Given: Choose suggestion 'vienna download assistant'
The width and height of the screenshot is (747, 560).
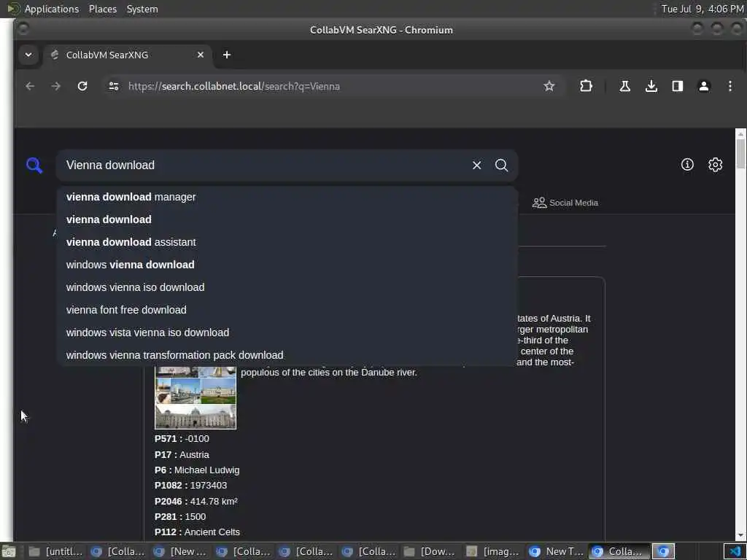Looking at the screenshot, I should [287, 242].
